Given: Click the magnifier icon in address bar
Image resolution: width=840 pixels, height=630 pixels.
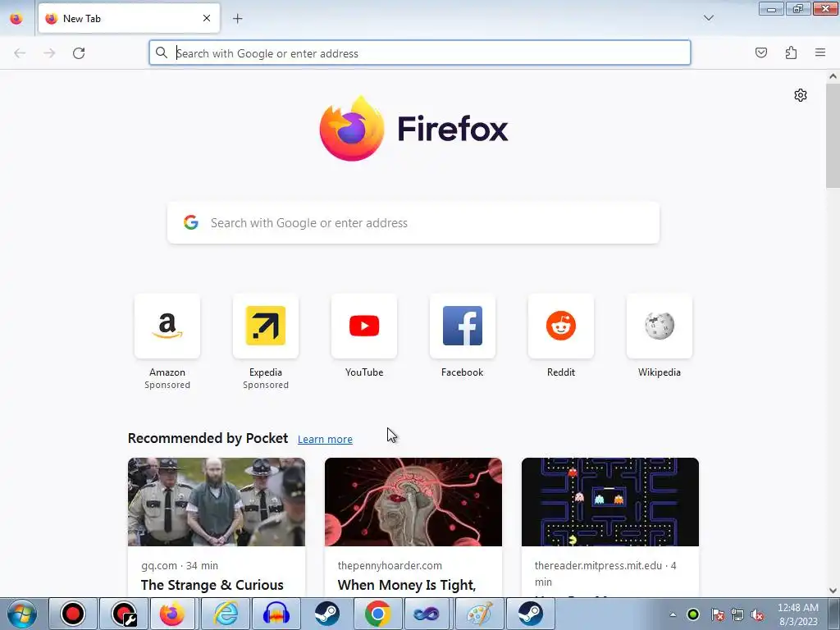Looking at the screenshot, I should tap(162, 52).
